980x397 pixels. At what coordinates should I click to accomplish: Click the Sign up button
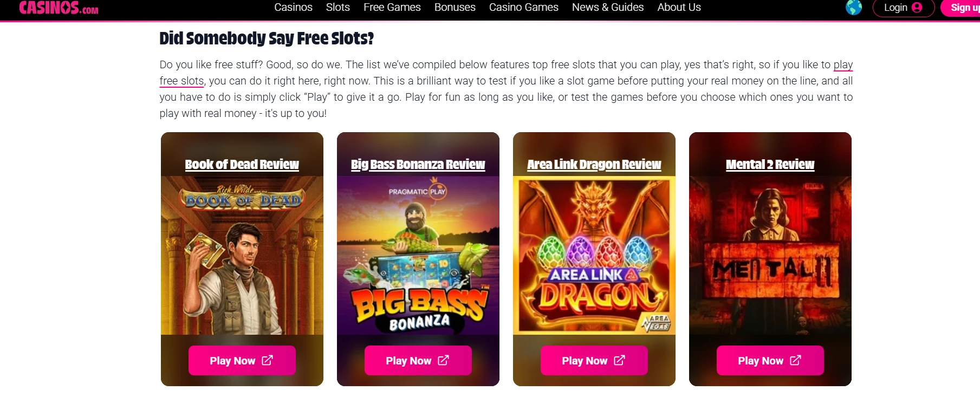point(961,8)
